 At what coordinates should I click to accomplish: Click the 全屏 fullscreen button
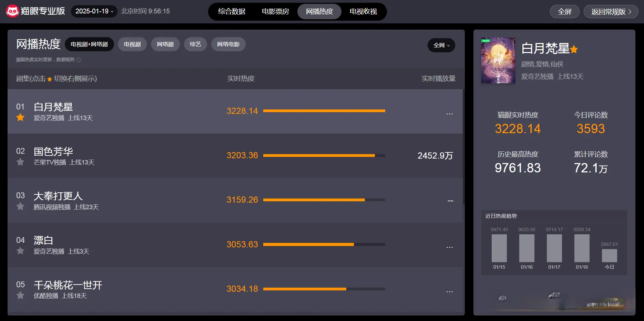565,12
